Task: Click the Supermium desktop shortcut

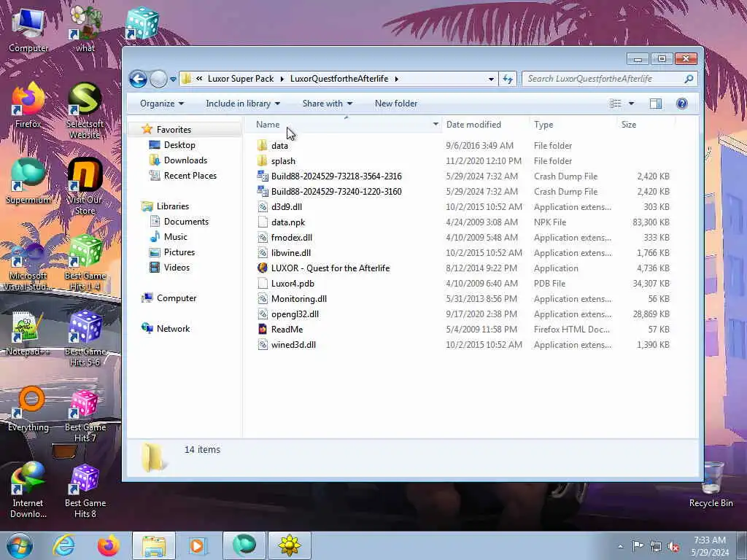Action: [x=28, y=182]
